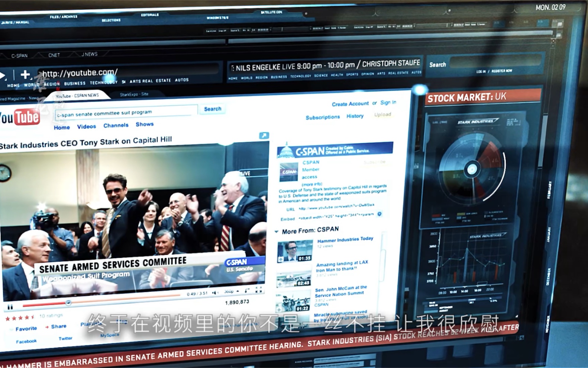Open the 360p quality dropdown
The image size is (588, 368).
231,291
